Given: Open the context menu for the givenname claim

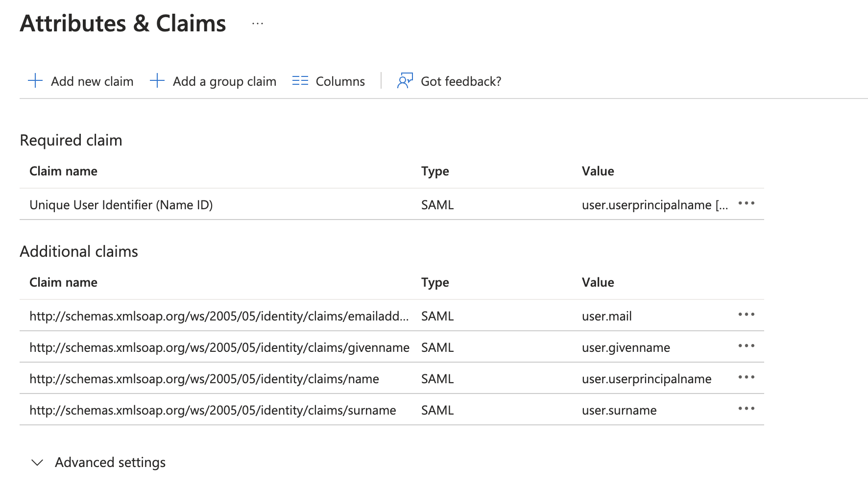Looking at the screenshot, I should pos(746,346).
